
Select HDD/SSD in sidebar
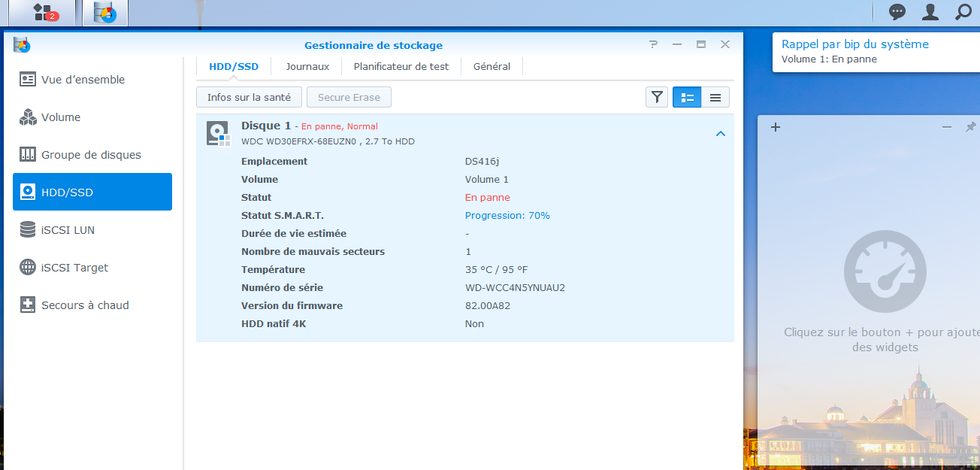(92, 192)
